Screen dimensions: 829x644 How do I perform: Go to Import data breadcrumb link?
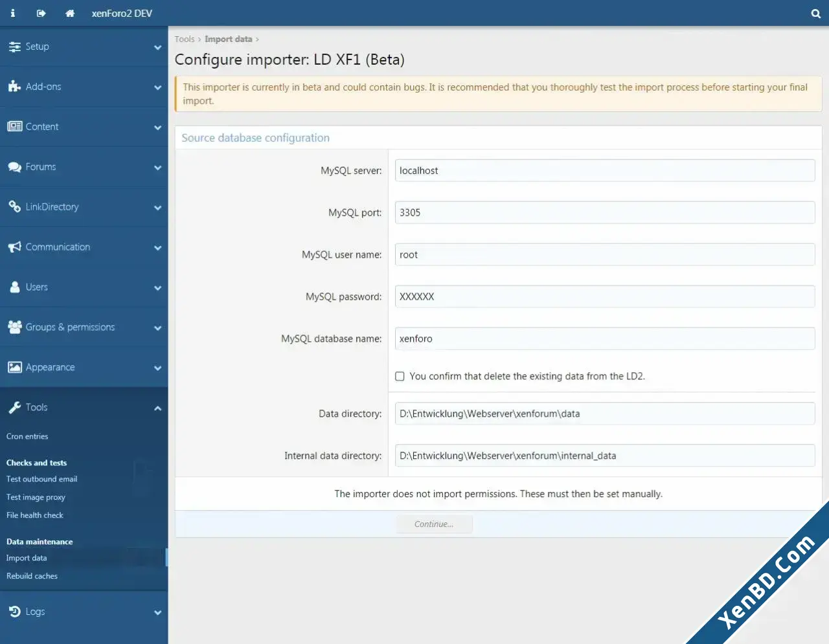[229, 39]
